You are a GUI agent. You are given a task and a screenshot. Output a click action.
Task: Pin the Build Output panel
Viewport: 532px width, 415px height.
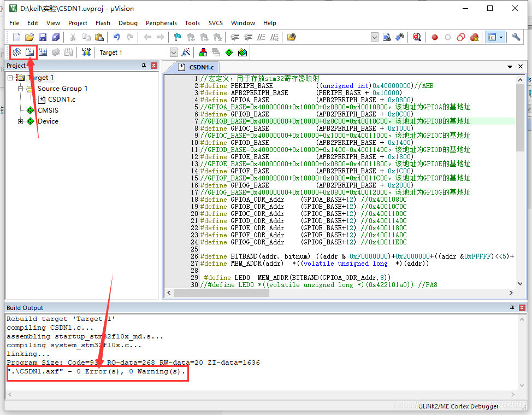[x=512, y=308]
